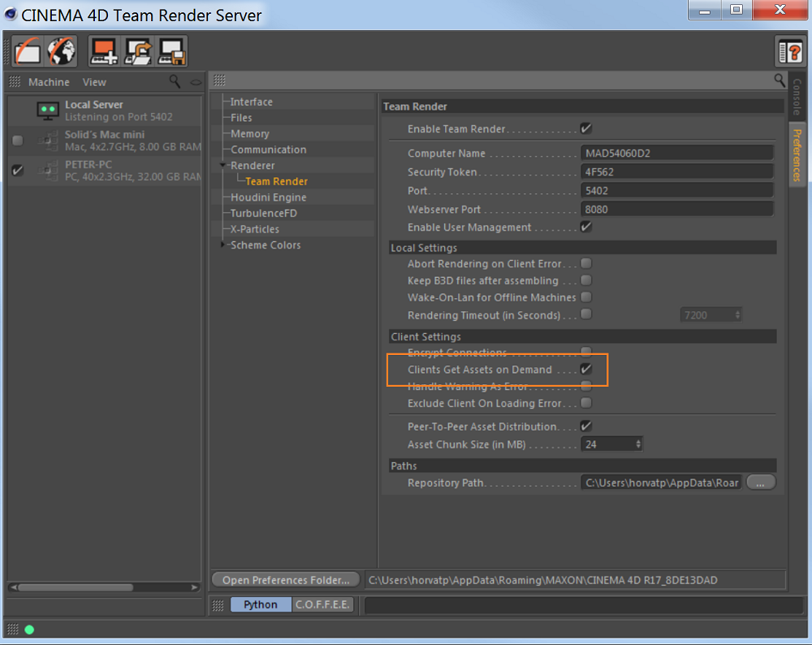812x645 pixels.
Task: Switch to the Python tab
Action: [261, 604]
